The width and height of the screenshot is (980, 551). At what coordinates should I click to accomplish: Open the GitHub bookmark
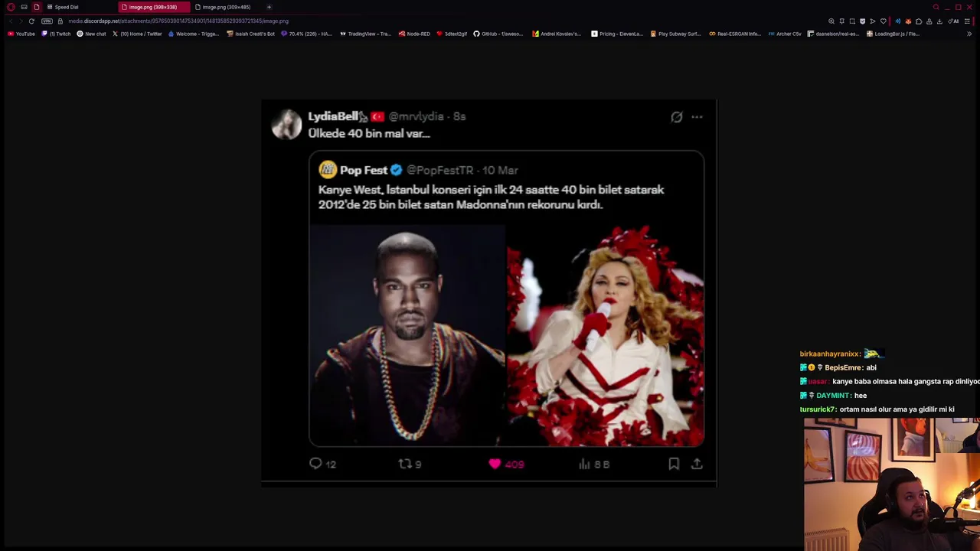click(498, 34)
